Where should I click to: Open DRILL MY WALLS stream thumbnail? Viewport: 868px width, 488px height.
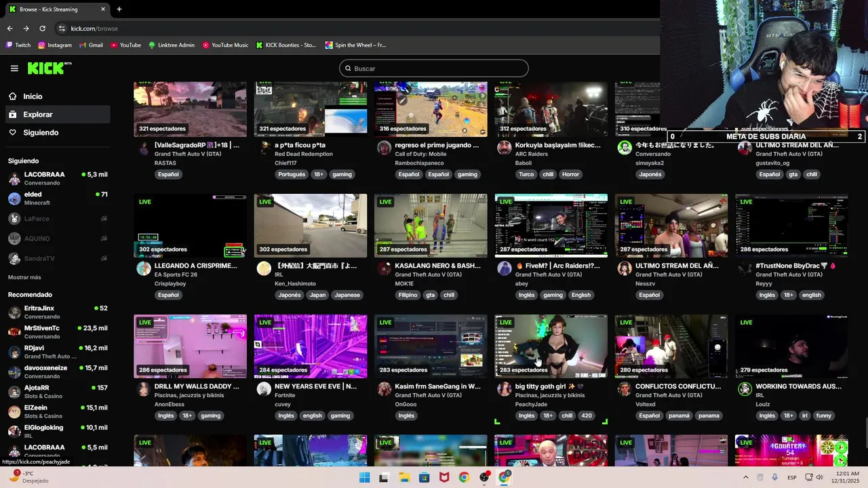190,346
